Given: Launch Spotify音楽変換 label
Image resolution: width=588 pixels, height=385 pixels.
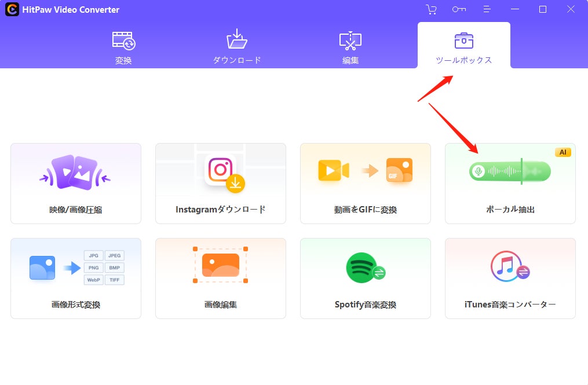Looking at the screenshot, I should tap(365, 305).
